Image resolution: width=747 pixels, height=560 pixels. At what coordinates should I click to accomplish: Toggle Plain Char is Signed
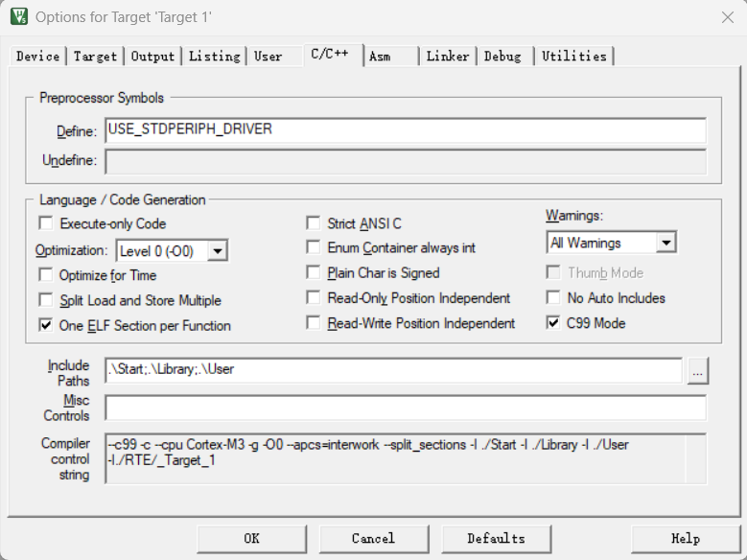click(x=313, y=272)
